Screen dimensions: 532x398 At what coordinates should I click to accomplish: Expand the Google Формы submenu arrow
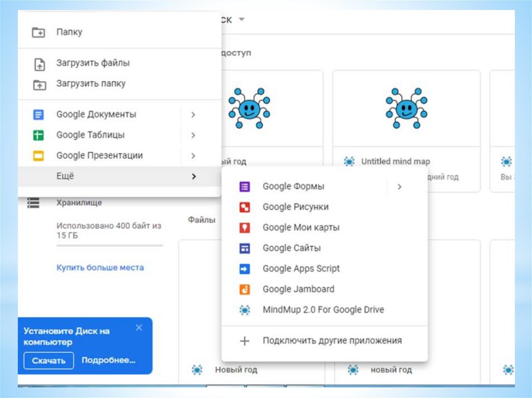[x=399, y=187]
